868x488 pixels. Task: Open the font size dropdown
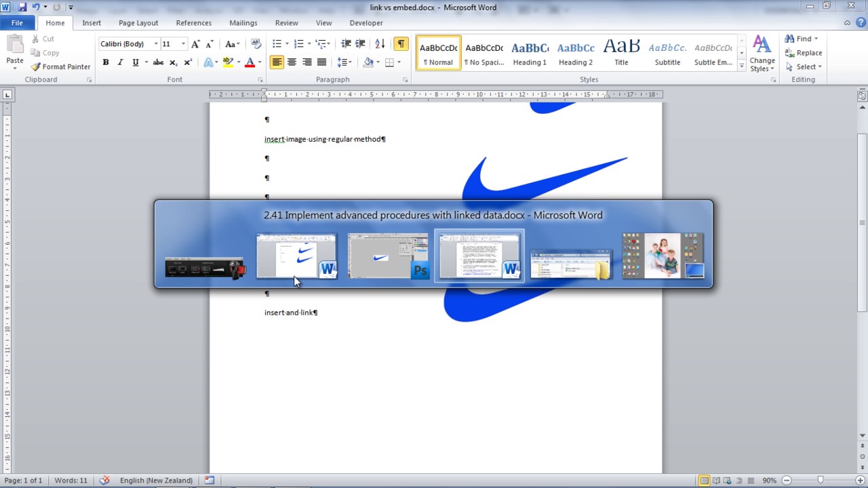click(183, 44)
